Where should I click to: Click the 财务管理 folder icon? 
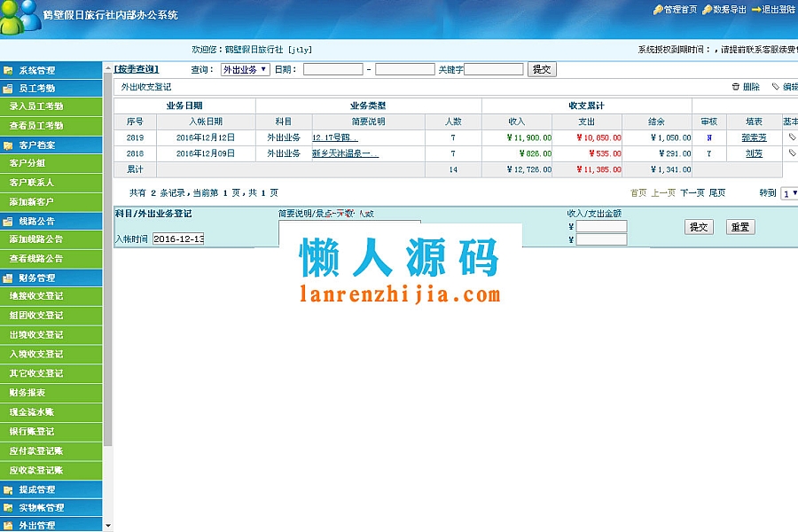point(8,278)
